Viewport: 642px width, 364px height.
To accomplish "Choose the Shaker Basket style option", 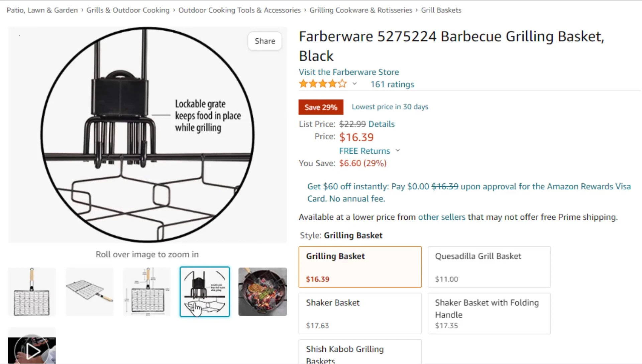I will (360, 314).
